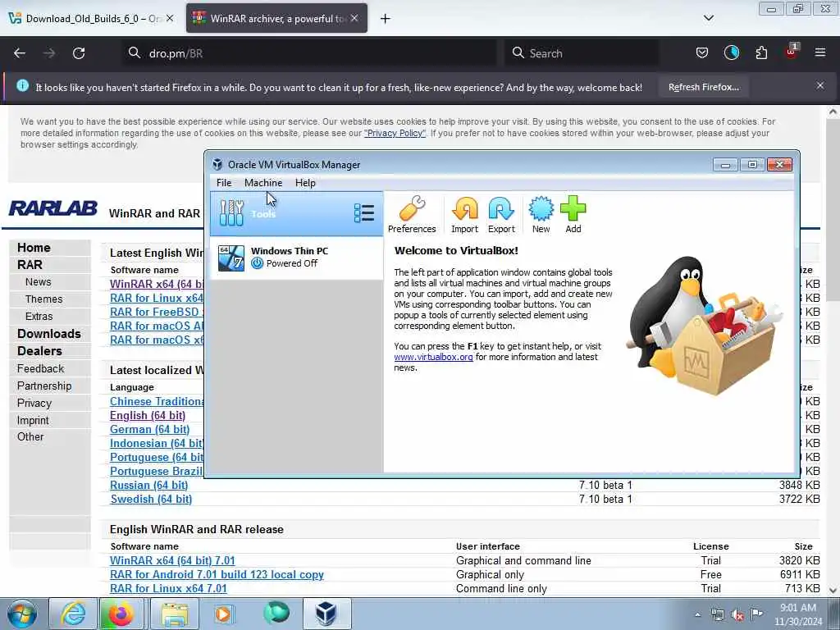Click the RARLAB logo

(x=53, y=208)
